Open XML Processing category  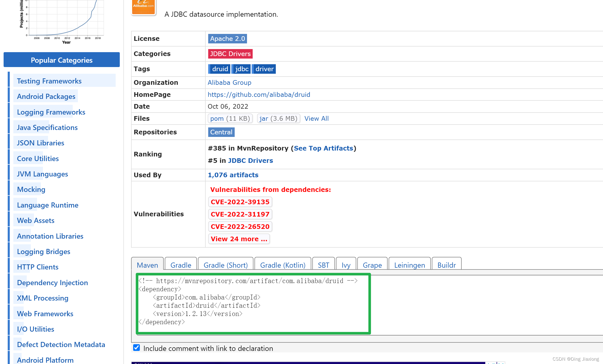[x=43, y=298]
